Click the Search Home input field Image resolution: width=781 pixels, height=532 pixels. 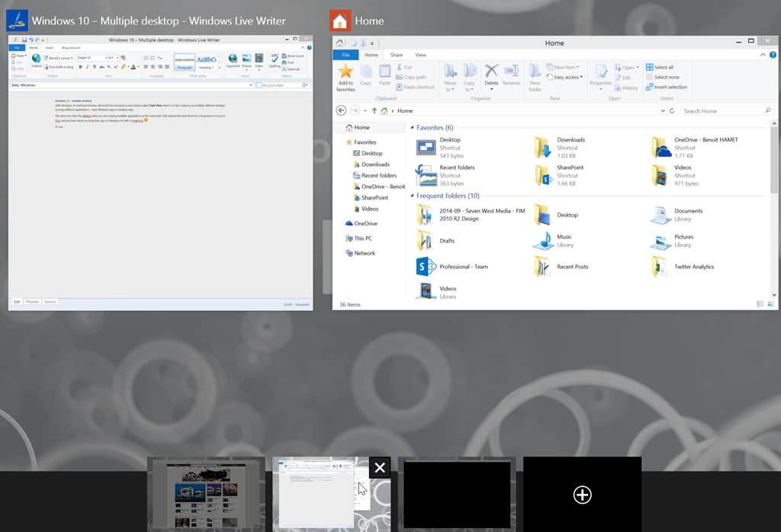(x=721, y=111)
